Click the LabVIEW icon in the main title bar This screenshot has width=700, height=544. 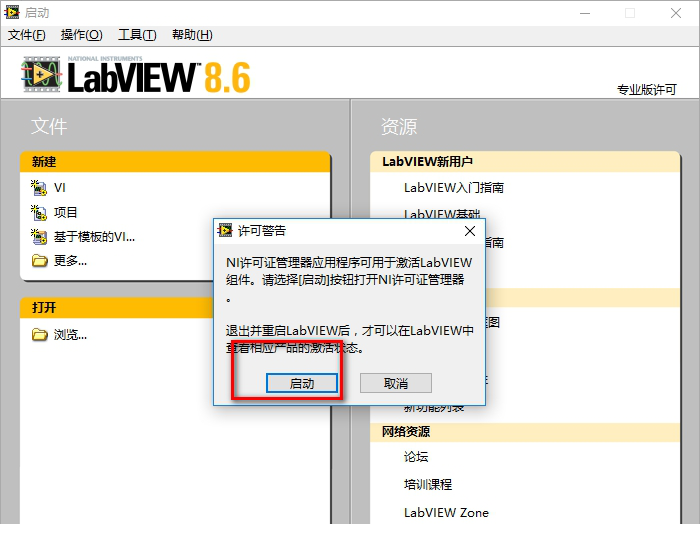(x=12, y=12)
